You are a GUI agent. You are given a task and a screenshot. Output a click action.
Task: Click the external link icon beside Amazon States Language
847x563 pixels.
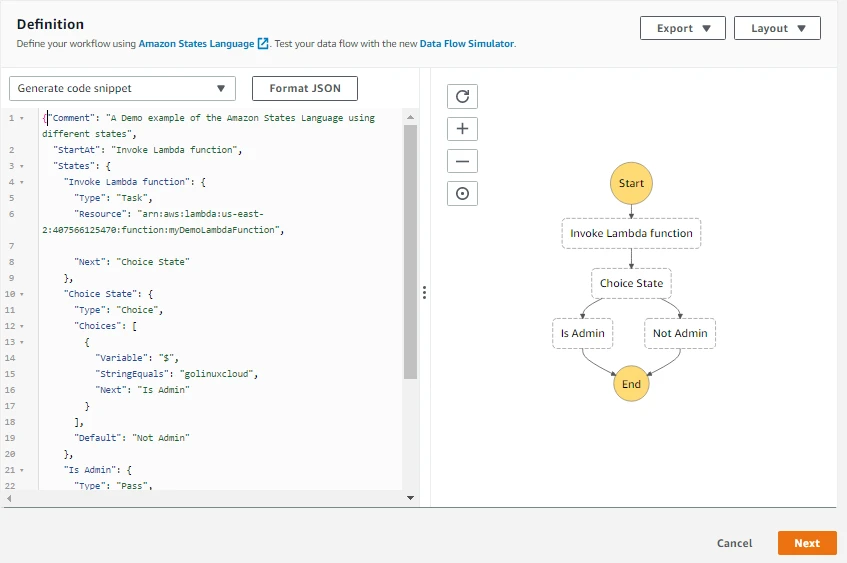click(x=263, y=44)
